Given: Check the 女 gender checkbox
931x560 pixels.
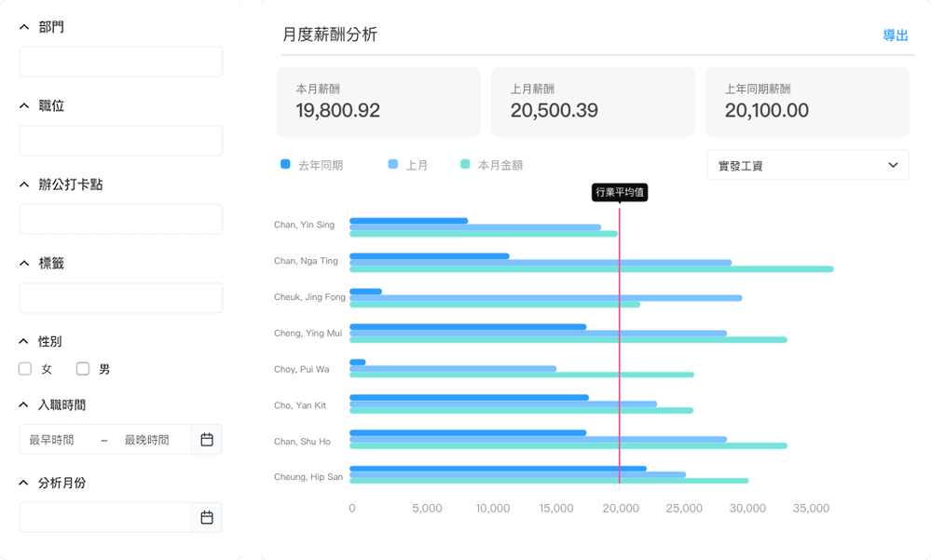Looking at the screenshot, I should [x=25, y=369].
